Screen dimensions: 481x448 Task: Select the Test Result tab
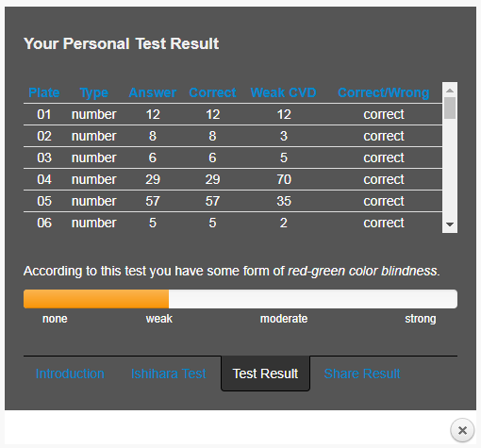pos(265,373)
